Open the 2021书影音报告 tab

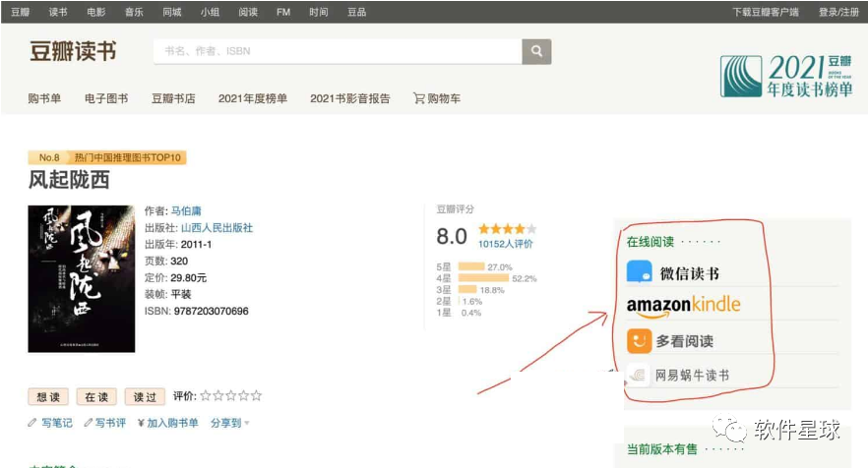(x=350, y=98)
